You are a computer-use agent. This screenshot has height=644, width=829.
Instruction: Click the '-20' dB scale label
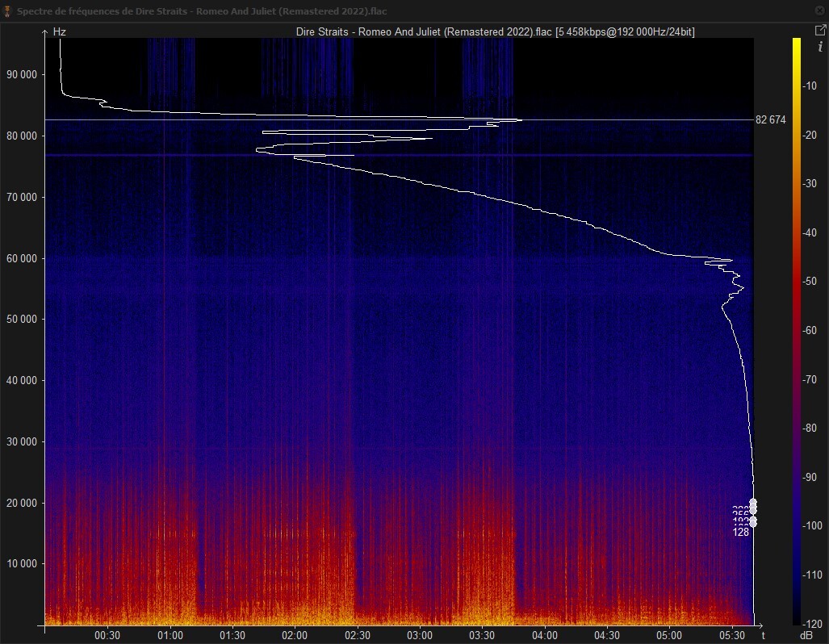pyautogui.click(x=810, y=136)
